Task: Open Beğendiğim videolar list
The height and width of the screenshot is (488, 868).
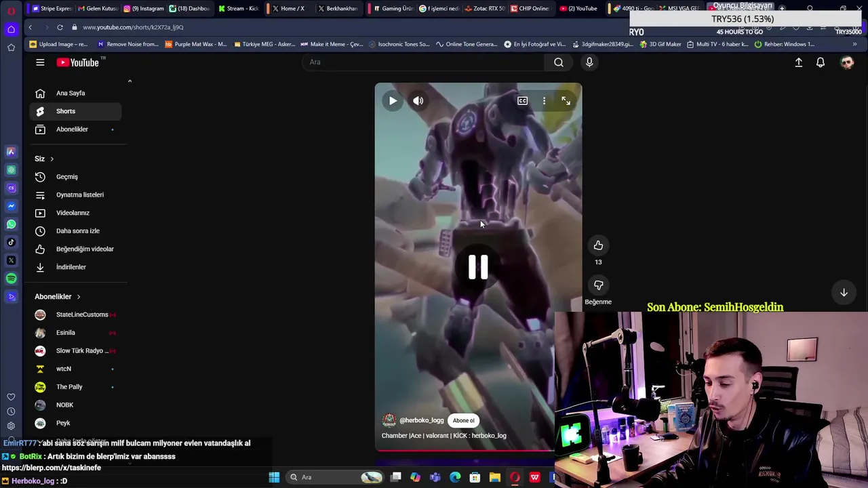Action: tap(75, 249)
